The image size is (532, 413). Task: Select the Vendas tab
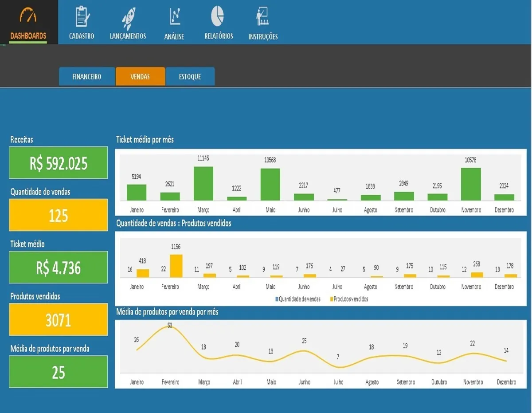(140, 77)
